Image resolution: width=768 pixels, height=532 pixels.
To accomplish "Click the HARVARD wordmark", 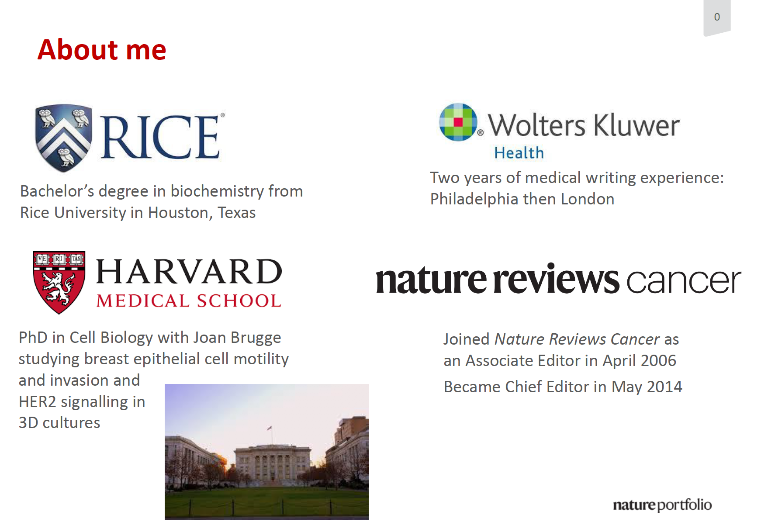I will tap(189, 271).
